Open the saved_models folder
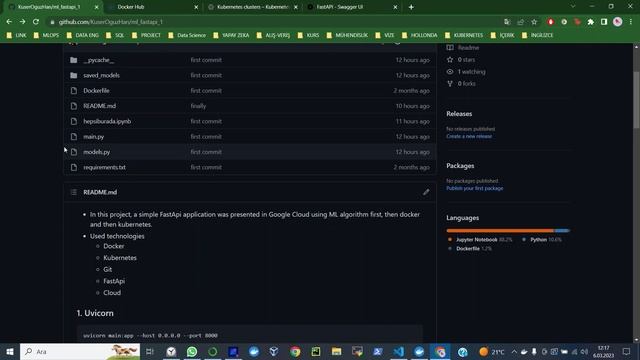The image size is (640, 360). (x=101, y=76)
